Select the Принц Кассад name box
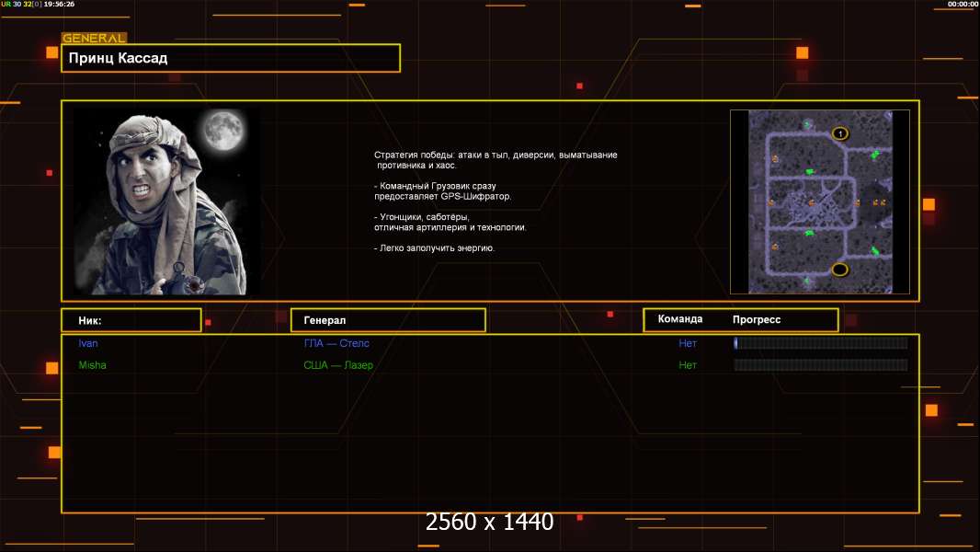This screenshot has width=980, height=552. (x=231, y=58)
